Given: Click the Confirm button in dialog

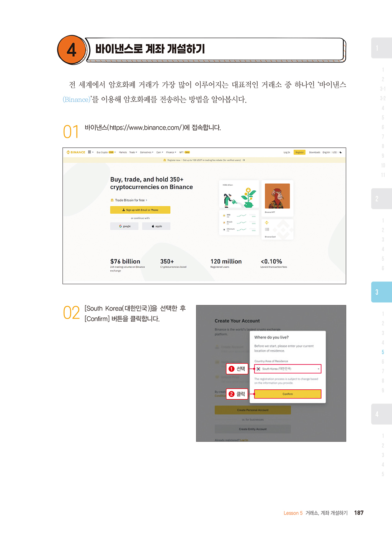Looking at the screenshot, I should click(287, 394).
